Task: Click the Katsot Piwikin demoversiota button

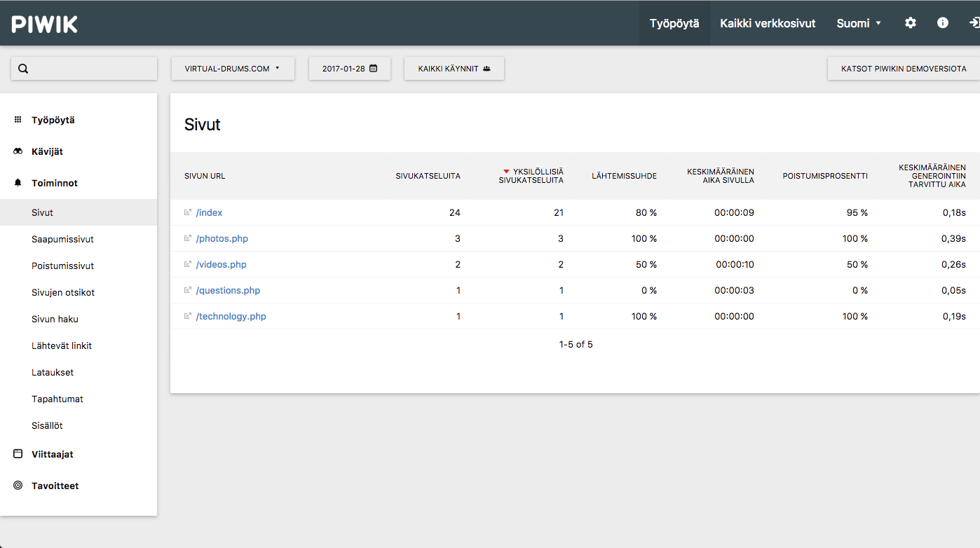Action: point(904,69)
